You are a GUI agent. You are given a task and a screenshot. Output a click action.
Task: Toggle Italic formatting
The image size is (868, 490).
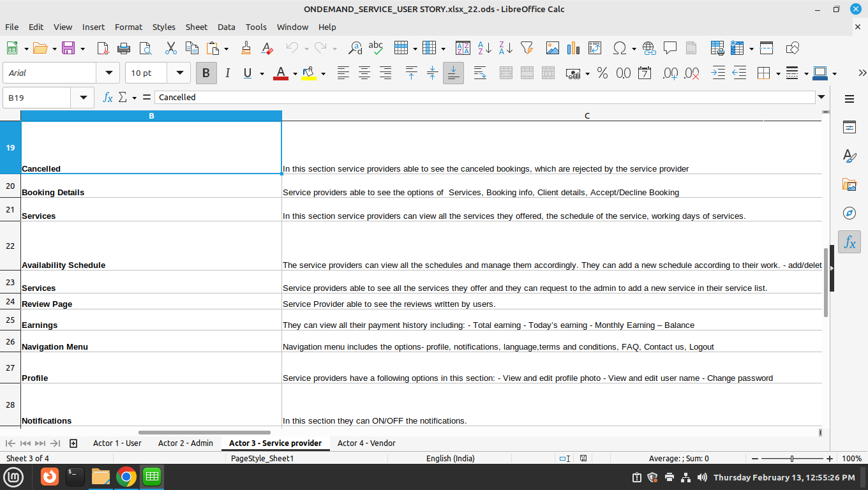[x=227, y=73]
